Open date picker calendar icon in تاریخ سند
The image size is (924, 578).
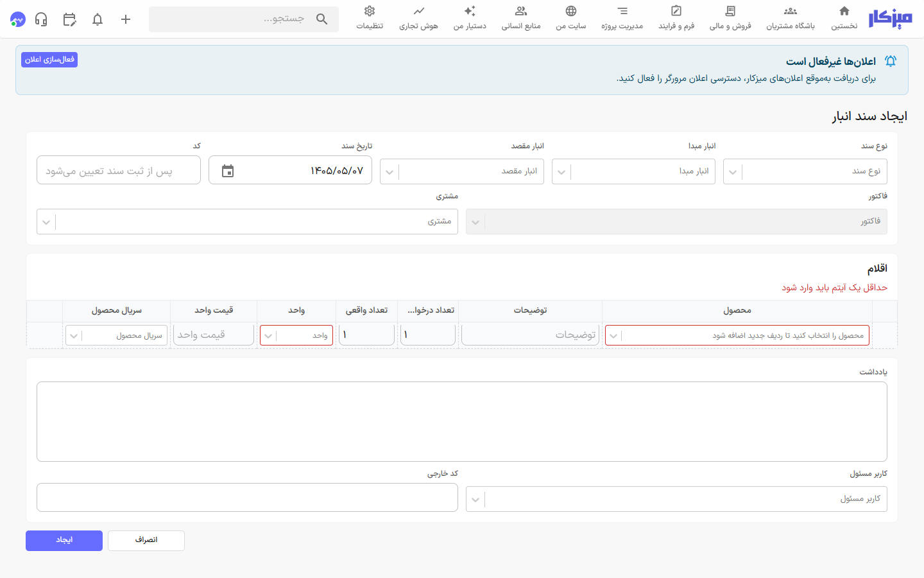point(228,171)
